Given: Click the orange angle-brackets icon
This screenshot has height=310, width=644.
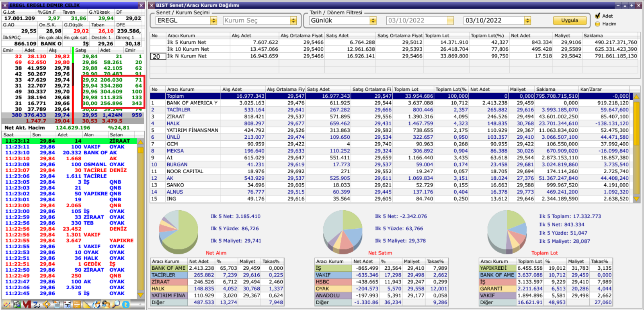Looking at the screenshot, I should tap(47, 304).
